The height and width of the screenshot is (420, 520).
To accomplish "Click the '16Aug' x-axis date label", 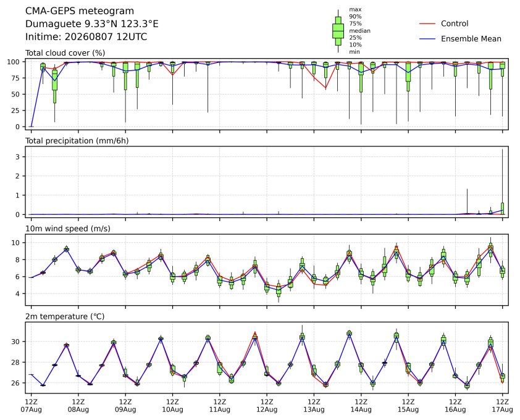I will pyautogui.click(x=455, y=409).
